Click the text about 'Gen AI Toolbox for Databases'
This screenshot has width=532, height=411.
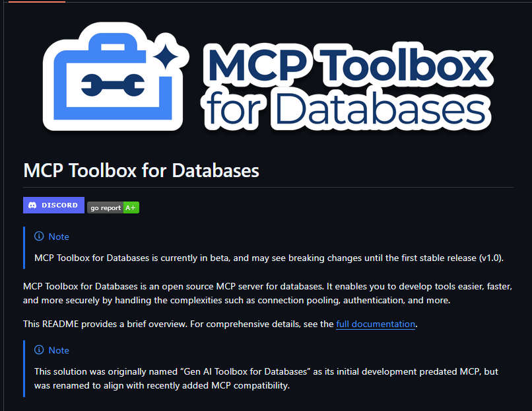pos(266,379)
